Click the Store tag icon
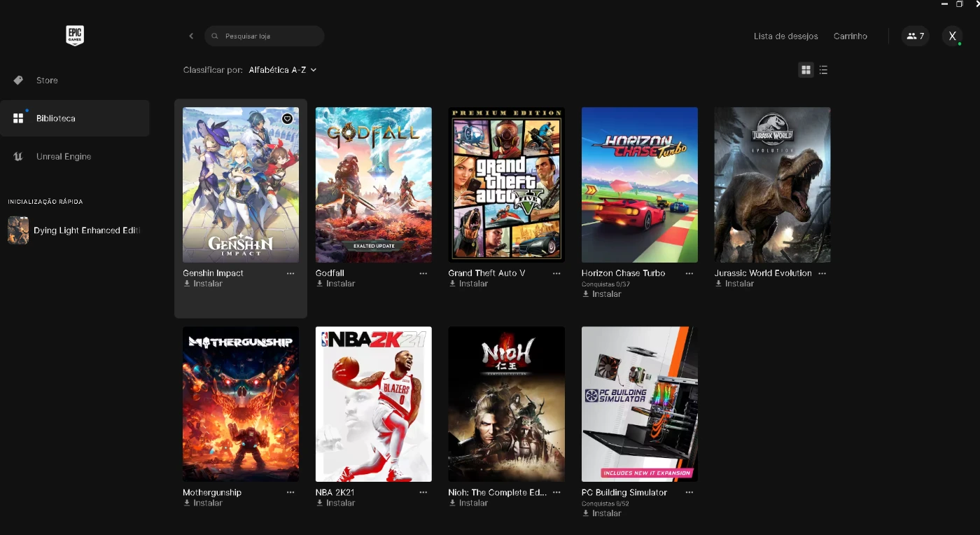The height and width of the screenshot is (535, 980). pyautogui.click(x=18, y=80)
